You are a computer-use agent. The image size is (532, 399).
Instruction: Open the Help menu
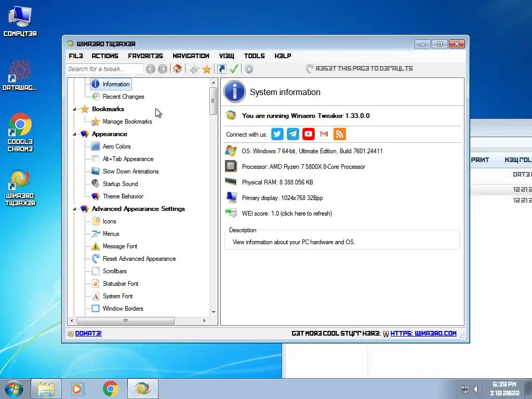(x=283, y=56)
